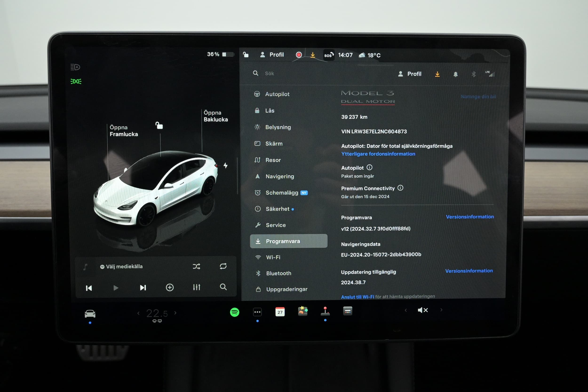588x392 pixels.
Task: Add track with plus circle icon
Action: click(x=170, y=287)
